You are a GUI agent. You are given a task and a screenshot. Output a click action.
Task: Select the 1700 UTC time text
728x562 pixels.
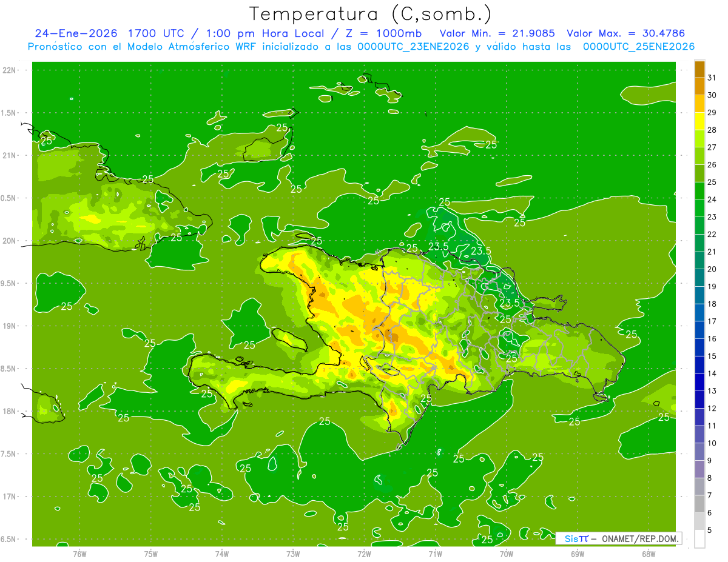pos(158,33)
